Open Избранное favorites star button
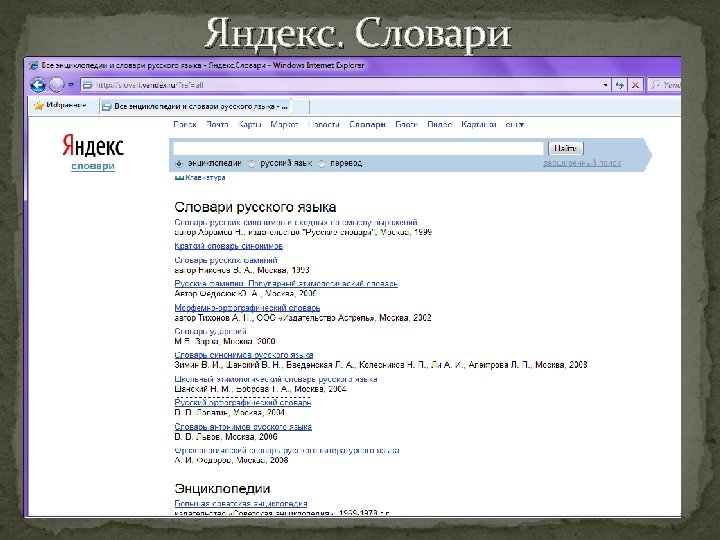Image resolution: width=720 pixels, height=540 pixels. (x=60, y=106)
